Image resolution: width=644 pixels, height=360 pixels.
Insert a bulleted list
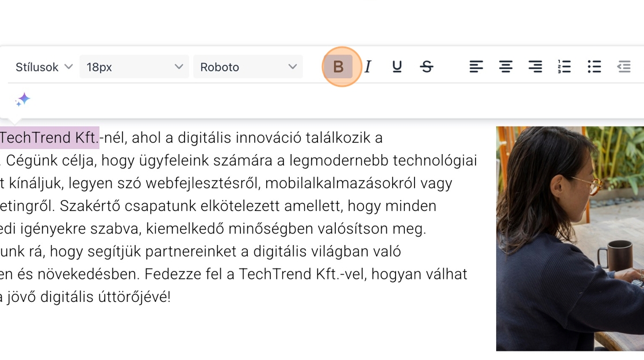[x=594, y=67]
